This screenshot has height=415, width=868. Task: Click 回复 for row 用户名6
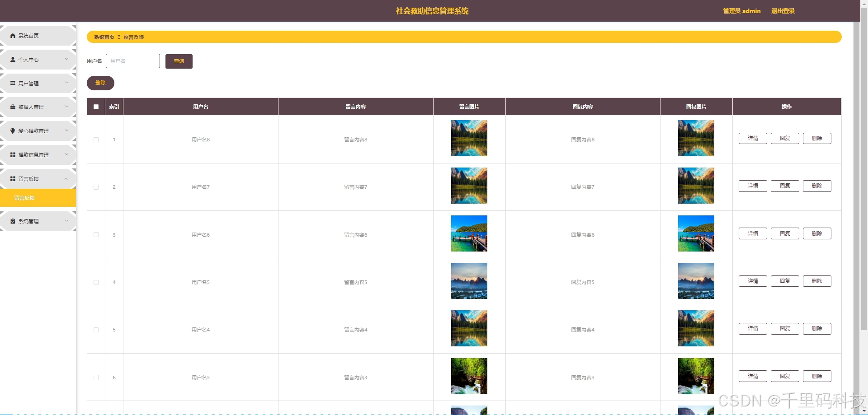[x=785, y=233]
